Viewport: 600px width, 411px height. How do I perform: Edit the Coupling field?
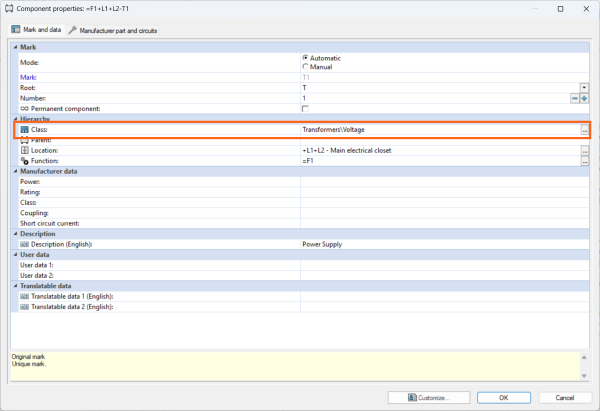(445, 213)
